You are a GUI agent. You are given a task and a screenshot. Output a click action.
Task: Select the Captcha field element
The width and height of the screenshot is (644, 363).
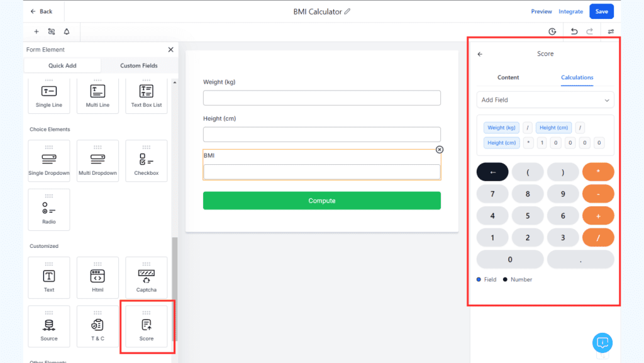point(146,277)
